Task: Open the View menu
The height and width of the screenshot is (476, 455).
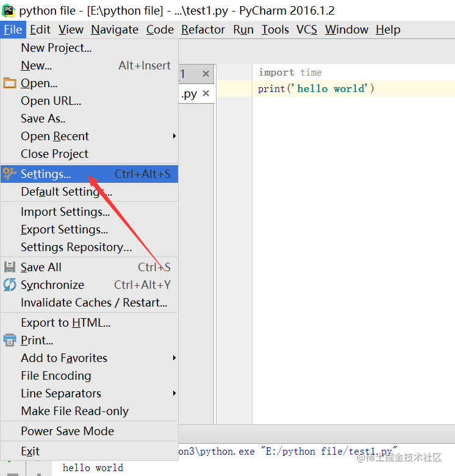Action: coord(71,29)
